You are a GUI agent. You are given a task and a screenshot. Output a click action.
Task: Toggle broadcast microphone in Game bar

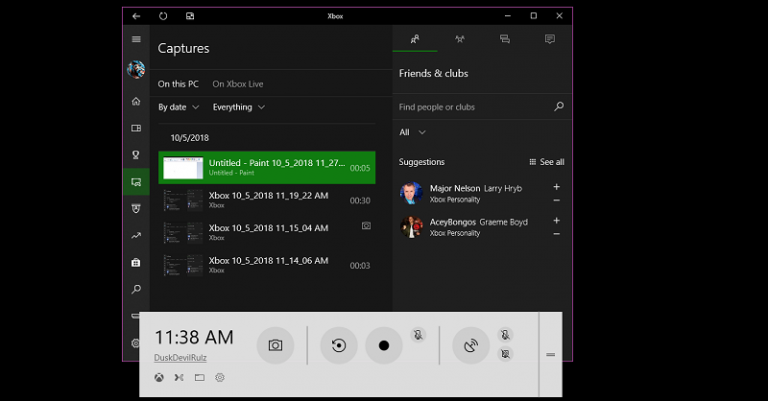click(505, 335)
